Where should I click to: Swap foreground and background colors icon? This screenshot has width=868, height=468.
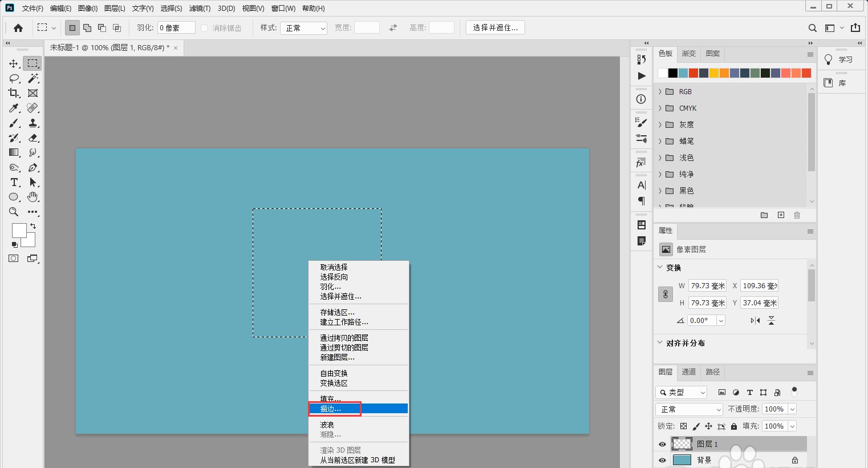pyautogui.click(x=33, y=227)
